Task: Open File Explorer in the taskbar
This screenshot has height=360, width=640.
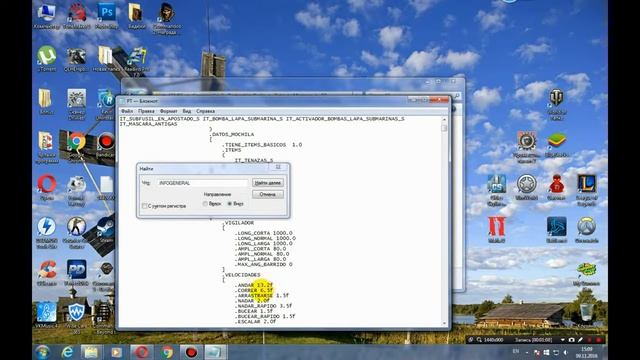Action: pos(91,352)
